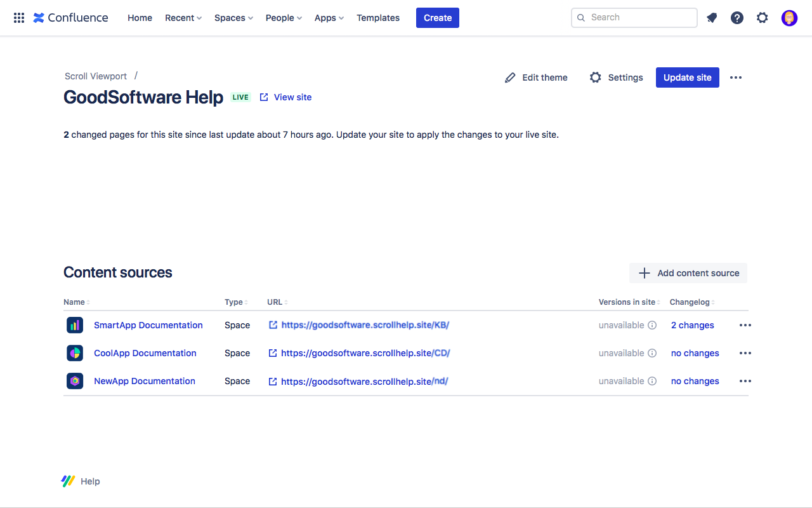The height and width of the screenshot is (508, 812).
Task: Open Templates in the top navigation
Action: pos(378,18)
